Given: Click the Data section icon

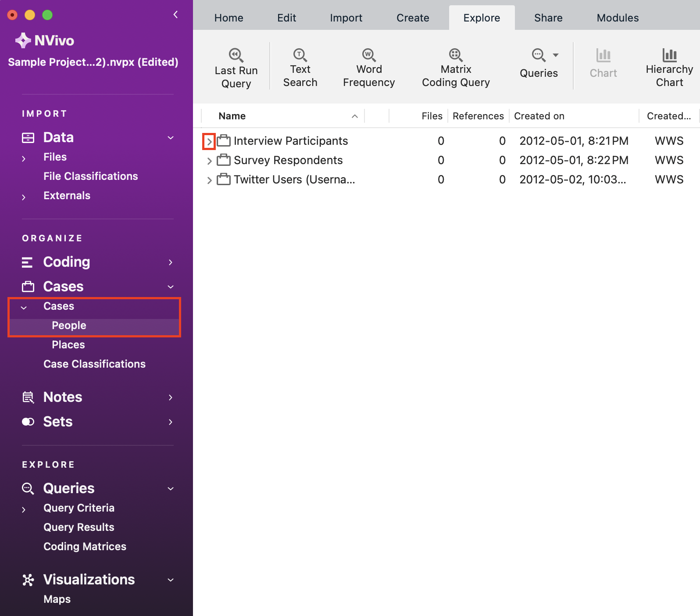Looking at the screenshot, I should pyautogui.click(x=28, y=138).
